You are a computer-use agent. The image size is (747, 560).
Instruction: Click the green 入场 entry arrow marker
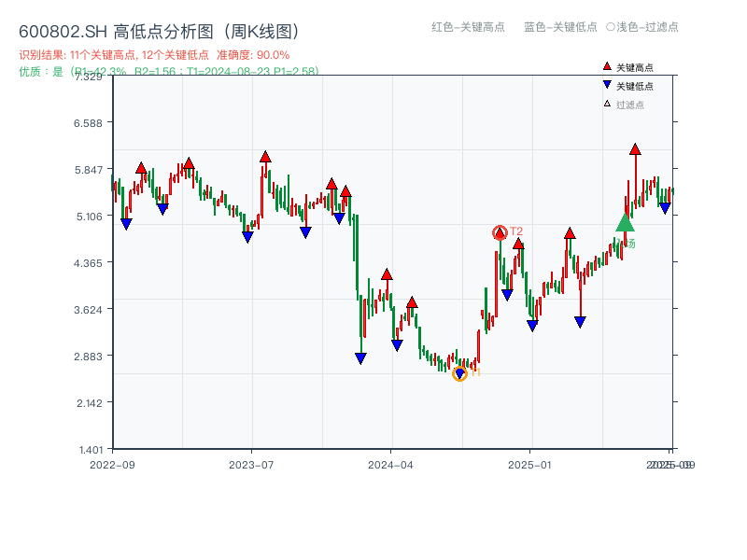(x=624, y=222)
